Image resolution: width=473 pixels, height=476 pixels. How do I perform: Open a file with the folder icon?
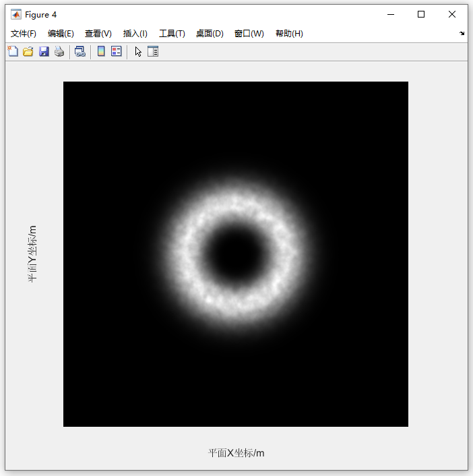pos(28,51)
